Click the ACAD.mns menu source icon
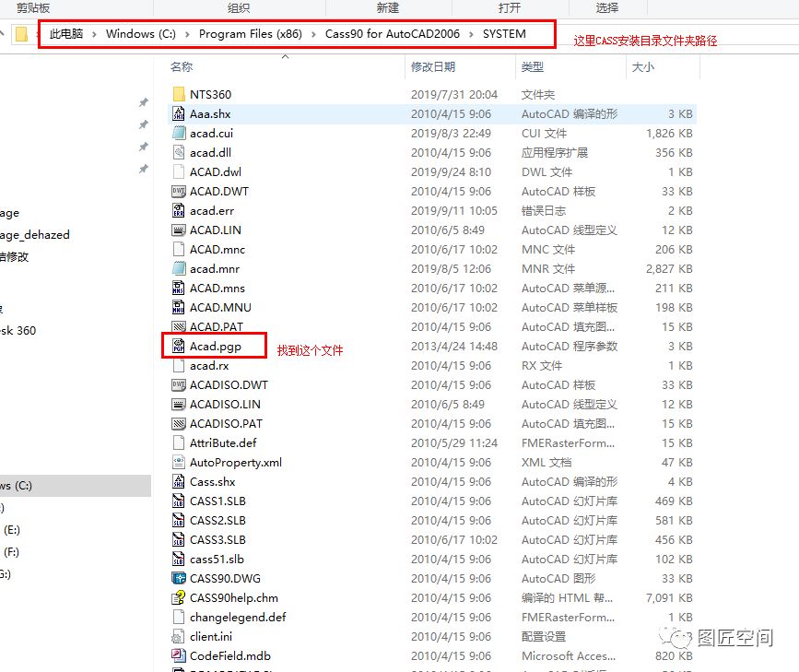799x672 pixels. point(179,289)
